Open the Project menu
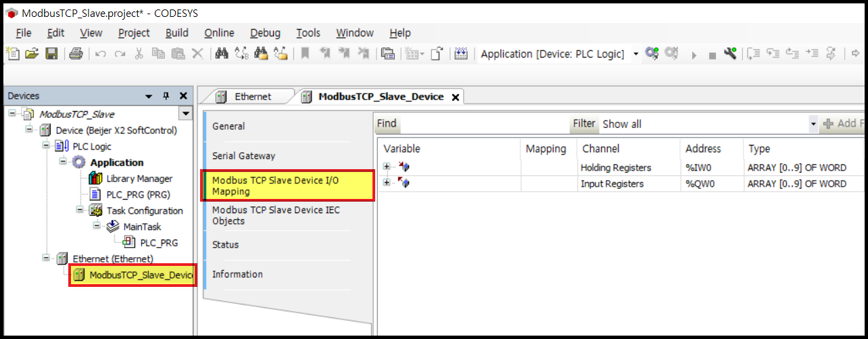The width and height of the screenshot is (868, 339). [134, 32]
